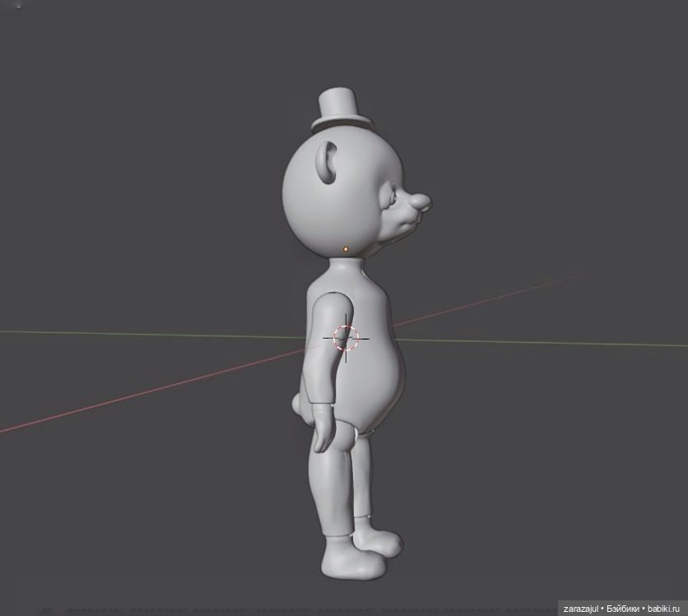Select the orange origin point under the head
688x616 pixels.
click(346, 248)
